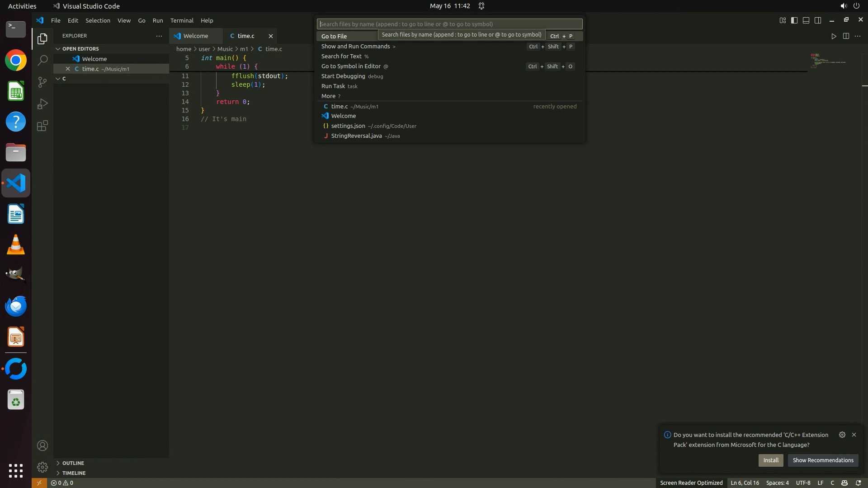Open the Extensions view icon
The height and width of the screenshot is (488, 868).
click(42, 126)
